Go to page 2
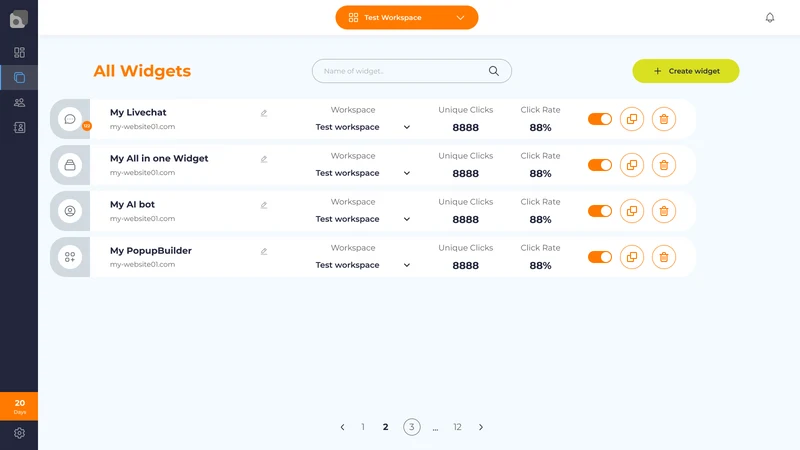The width and height of the screenshot is (800, 450). (385, 427)
